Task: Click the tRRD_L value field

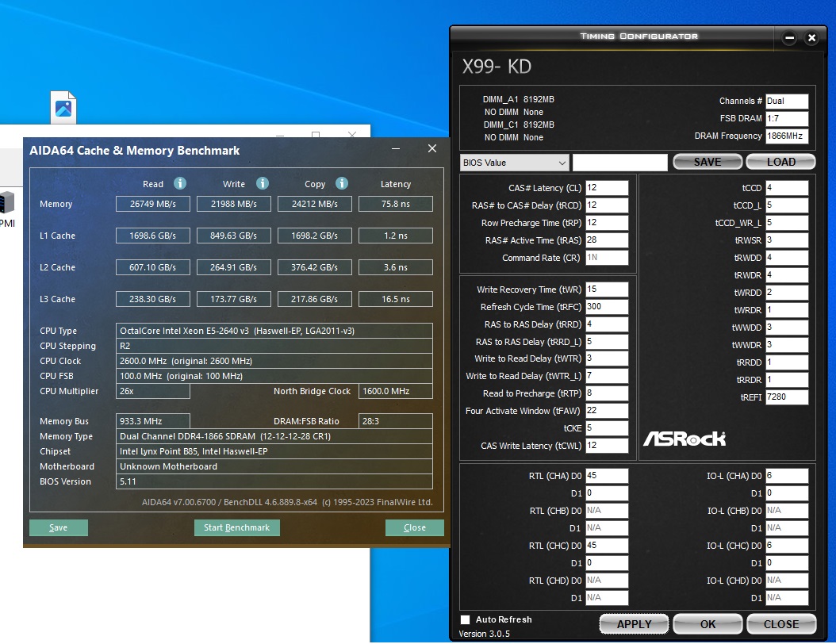Action: point(607,342)
